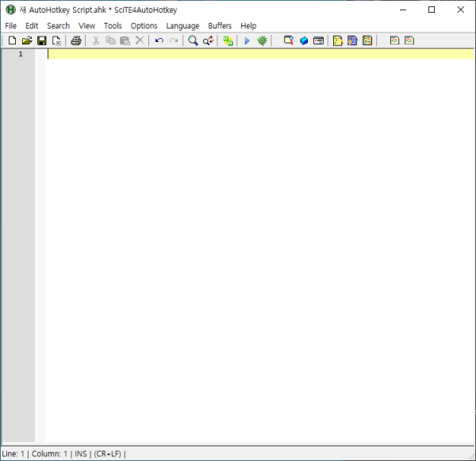
Task: Run script with blue play arrow
Action: click(x=247, y=40)
